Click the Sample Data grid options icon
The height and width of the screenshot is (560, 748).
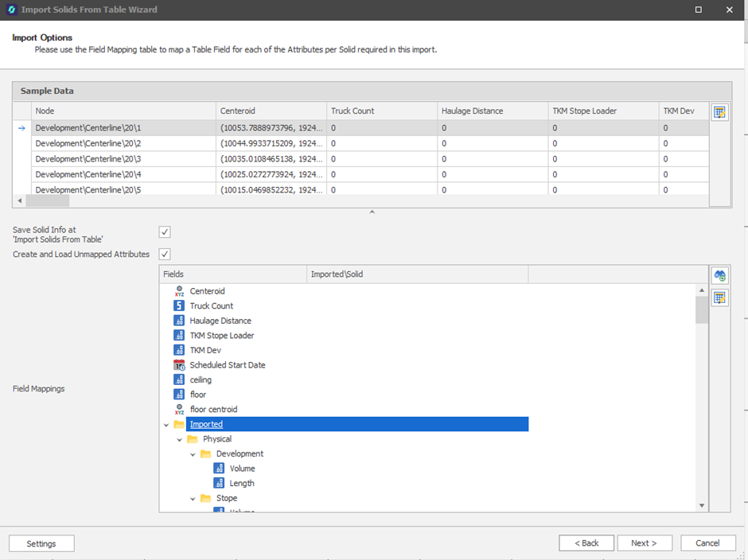tap(719, 112)
